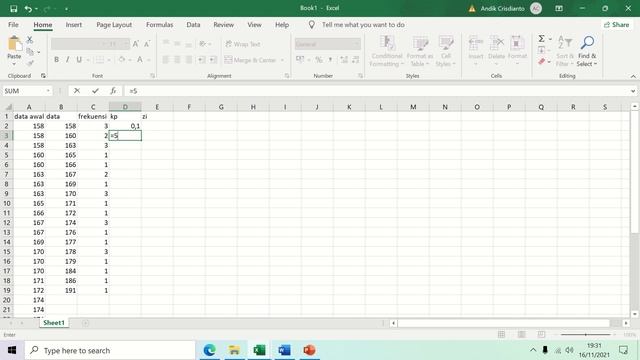Viewport: 640px width, 360px height.
Task: Click the Paste clipboard icon
Action: 14,44
